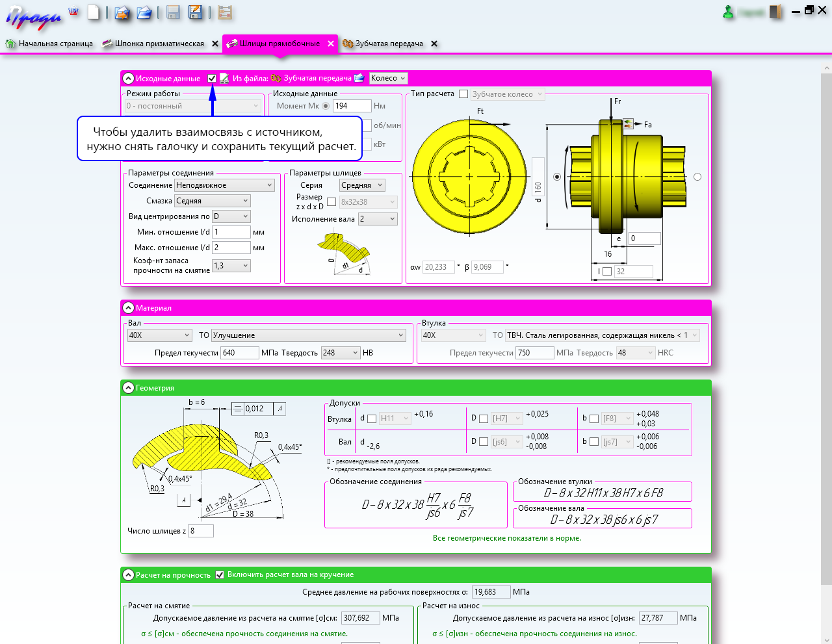Collapse the Материал section
Screen dimensions: 832x644
129,308
